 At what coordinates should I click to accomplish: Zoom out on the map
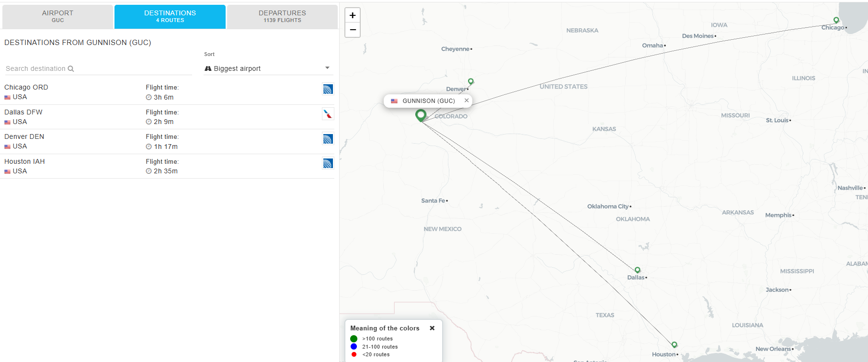click(353, 30)
